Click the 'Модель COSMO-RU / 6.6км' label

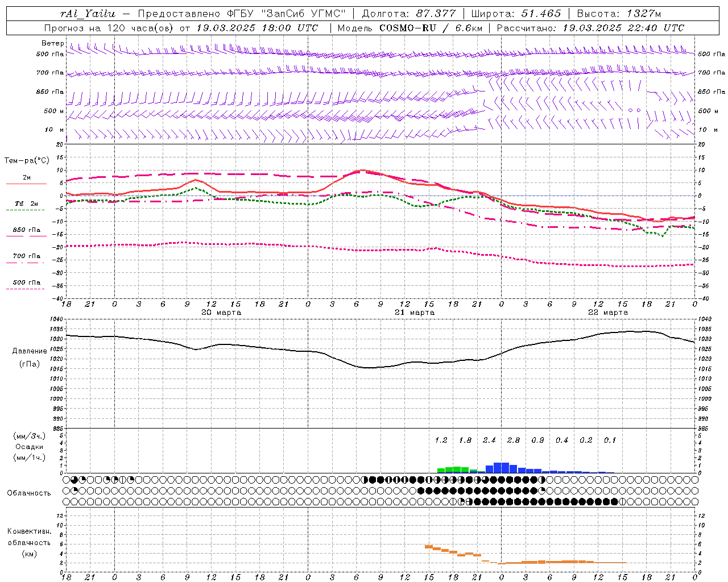pos(410,28)
